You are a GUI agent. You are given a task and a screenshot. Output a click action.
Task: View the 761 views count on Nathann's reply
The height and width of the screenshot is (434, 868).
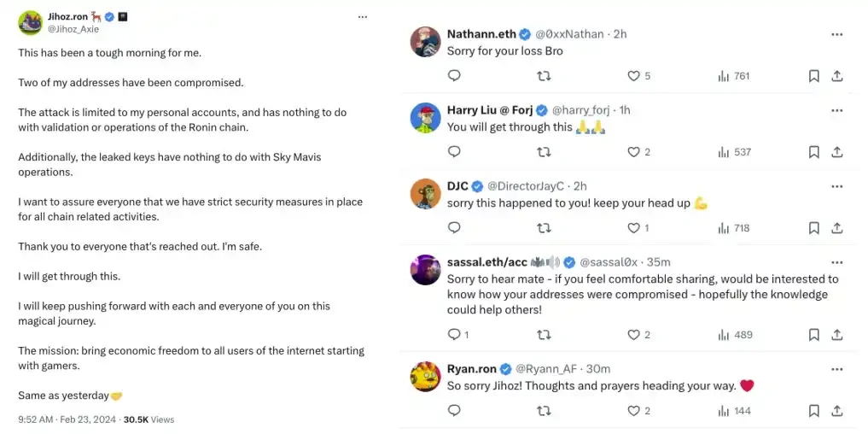coord(734,76)
